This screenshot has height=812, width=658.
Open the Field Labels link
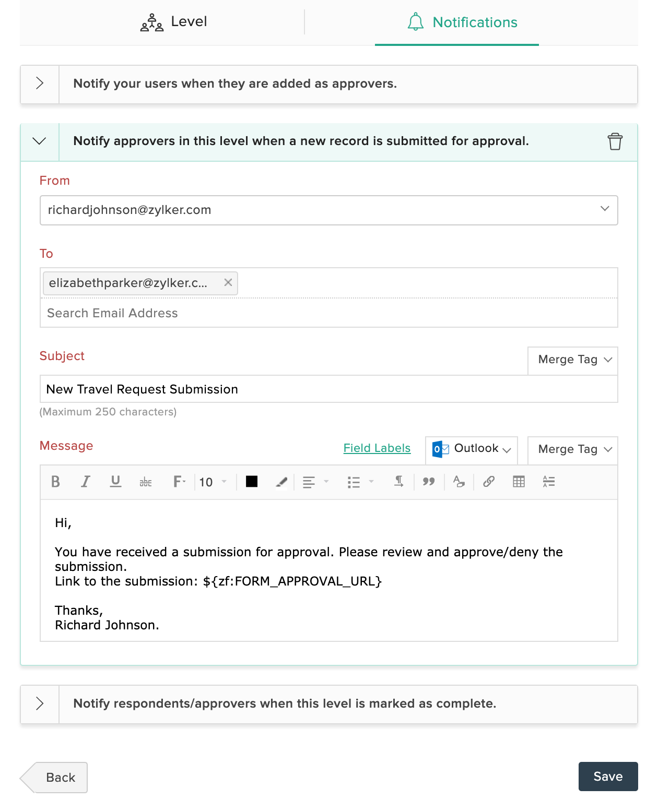(x=377, y=448)
